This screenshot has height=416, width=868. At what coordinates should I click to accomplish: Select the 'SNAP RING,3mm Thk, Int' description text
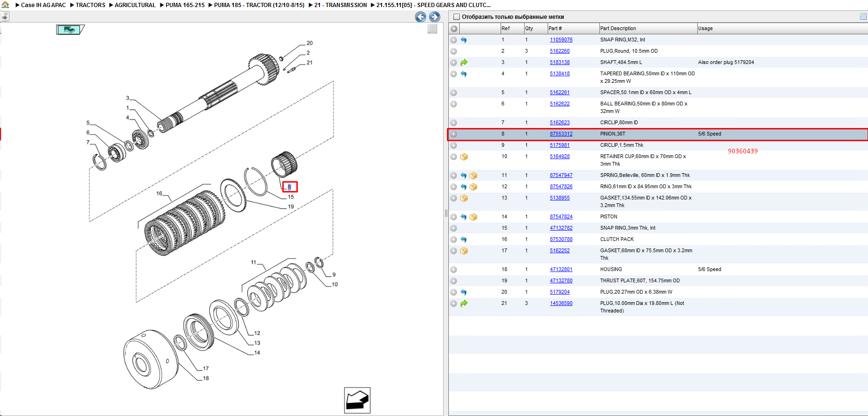628,228
